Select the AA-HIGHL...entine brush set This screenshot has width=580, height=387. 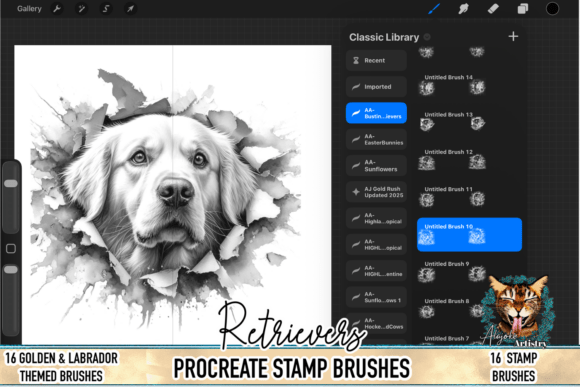coord(376,271)
